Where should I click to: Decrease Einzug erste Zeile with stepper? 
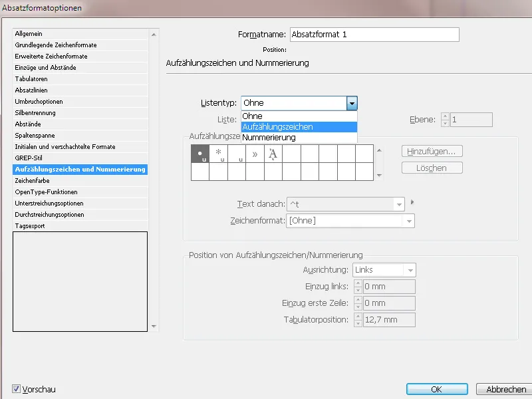click(x=358, y=307)
